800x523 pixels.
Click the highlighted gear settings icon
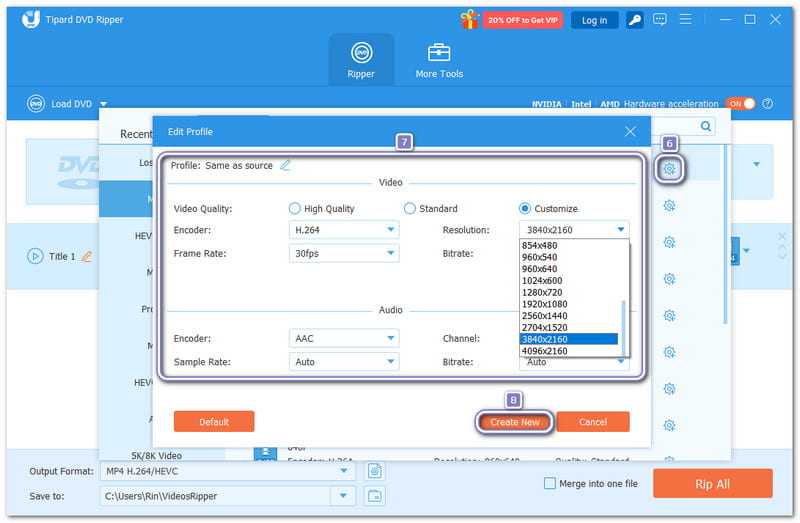point(670,169)
